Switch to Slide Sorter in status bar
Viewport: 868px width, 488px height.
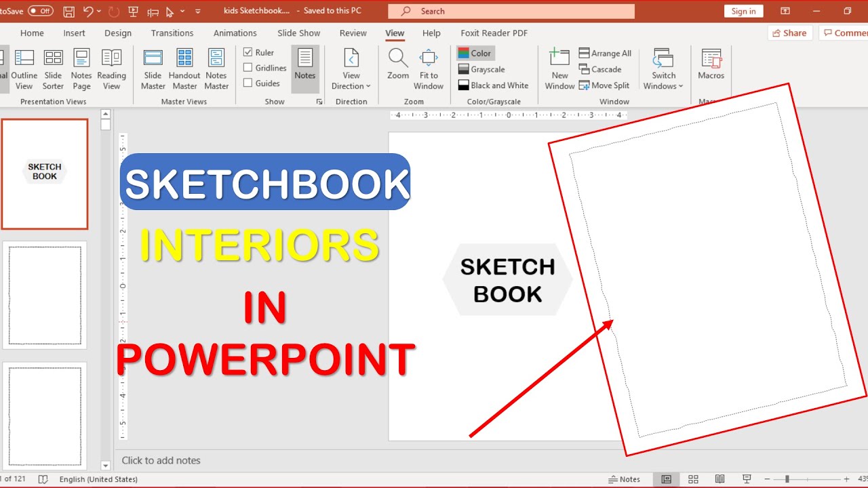click(x=693, y=479)
